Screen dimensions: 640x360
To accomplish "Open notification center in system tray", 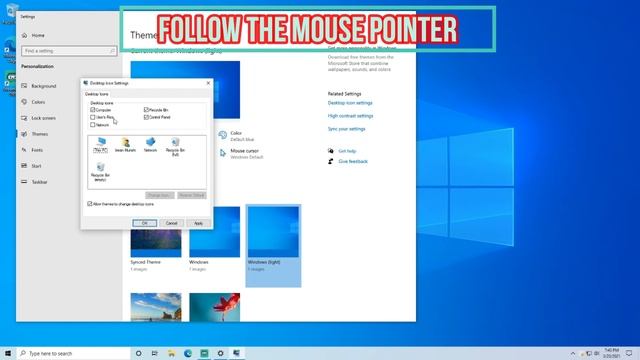I will tap(629, 353).
